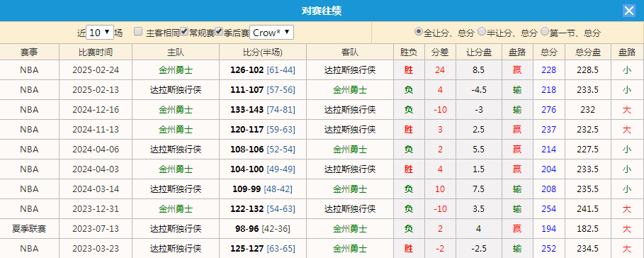Image resolution: width=644 pixels, height=258 pixels.
Task: Click the score 111-107 [57-56]
Action: tap(263, 90)
